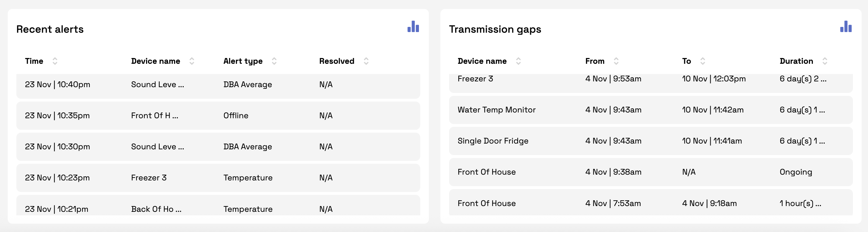Open chart view for Recent alerts
Viewport: 868px width, 232px height.
click(x=413, y=27)
